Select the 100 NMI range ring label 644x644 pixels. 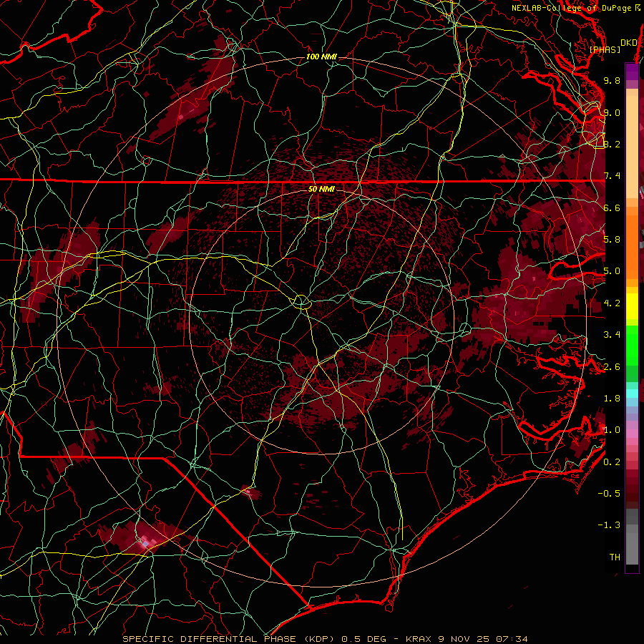click(x=321, y=57)
